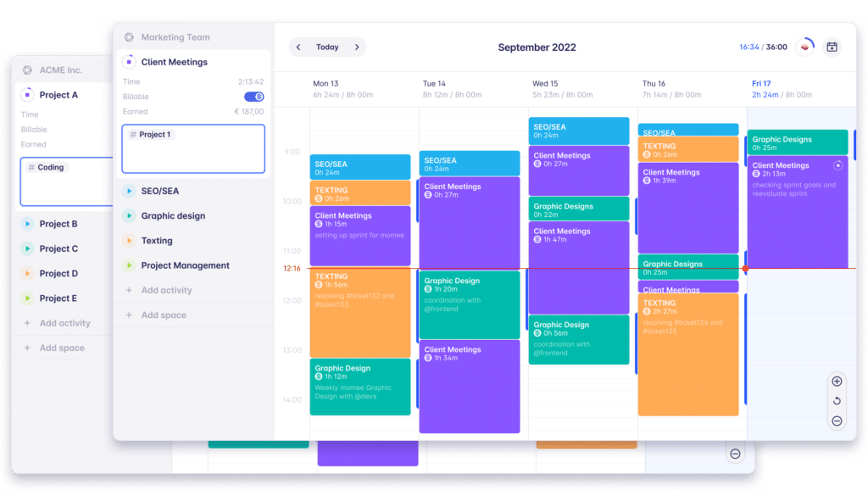
Task: Go to the previous week with left chevron
Action: click(x=299, y=47)
